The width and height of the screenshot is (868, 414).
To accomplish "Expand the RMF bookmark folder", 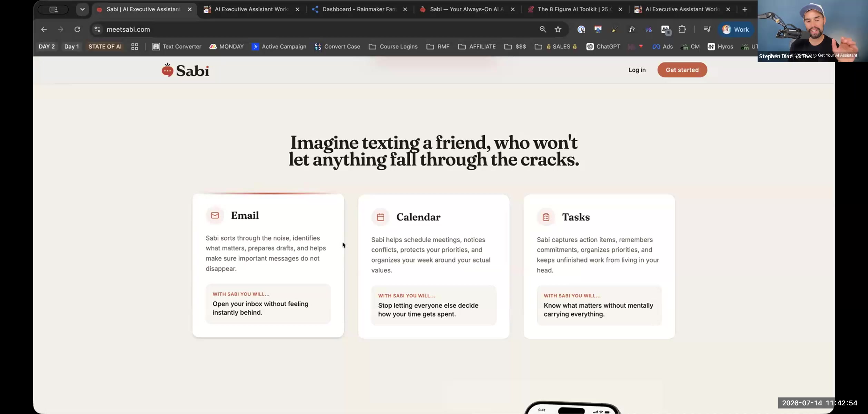I will (438, 47).
